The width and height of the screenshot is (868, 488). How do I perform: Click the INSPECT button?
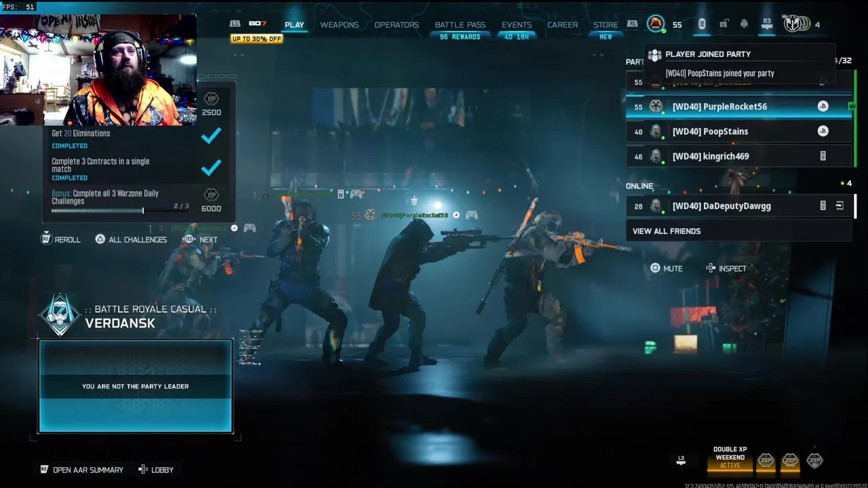tap(726, 268)
